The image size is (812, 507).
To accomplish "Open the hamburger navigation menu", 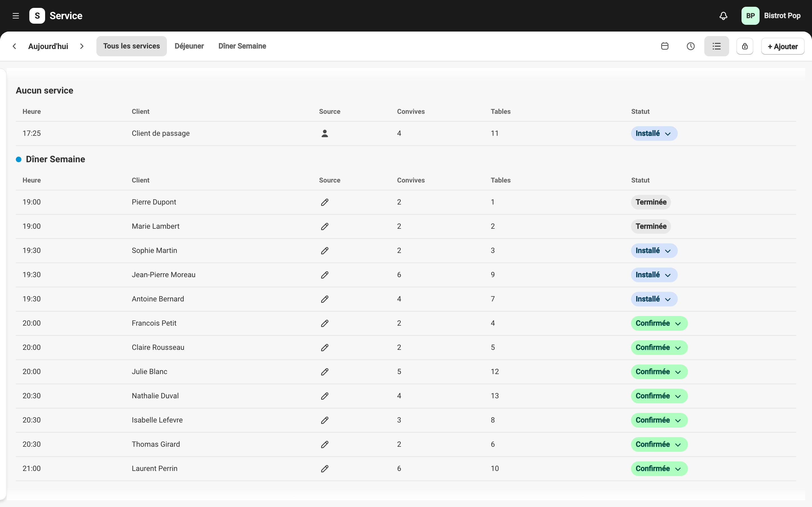I will point(16,16).
